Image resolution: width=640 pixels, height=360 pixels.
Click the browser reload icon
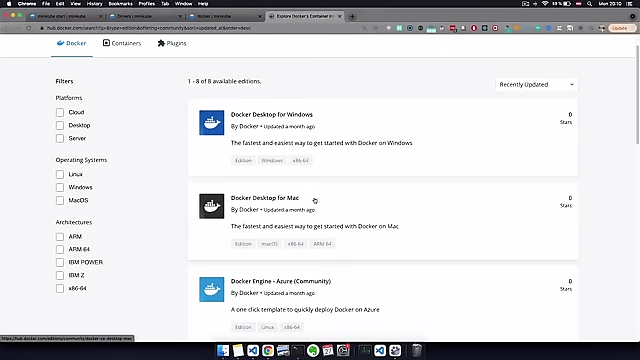point(29,28)
